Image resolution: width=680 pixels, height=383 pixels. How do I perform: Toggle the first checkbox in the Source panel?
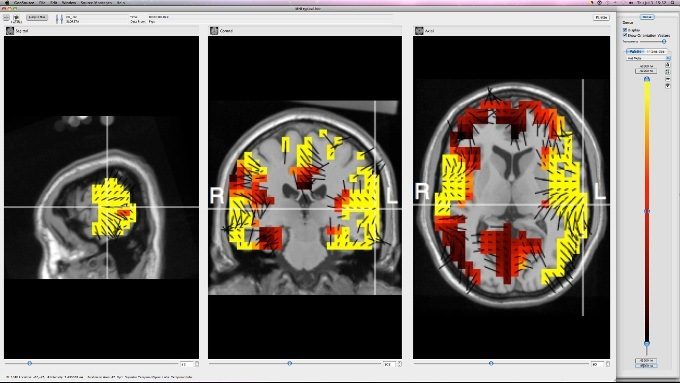pos(625,30)
